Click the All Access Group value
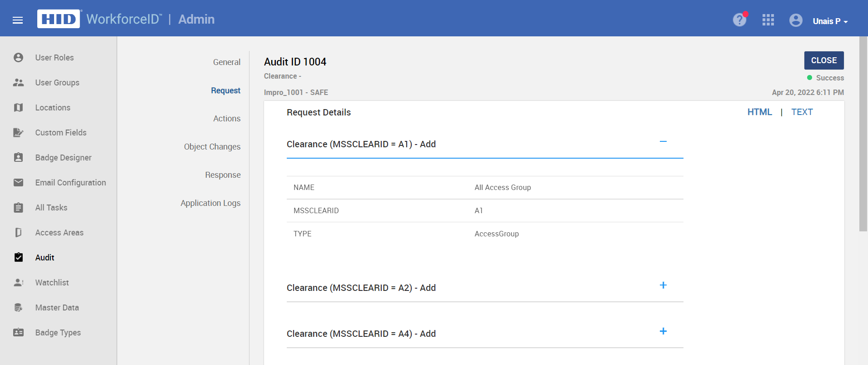 [x=503, y=187]
